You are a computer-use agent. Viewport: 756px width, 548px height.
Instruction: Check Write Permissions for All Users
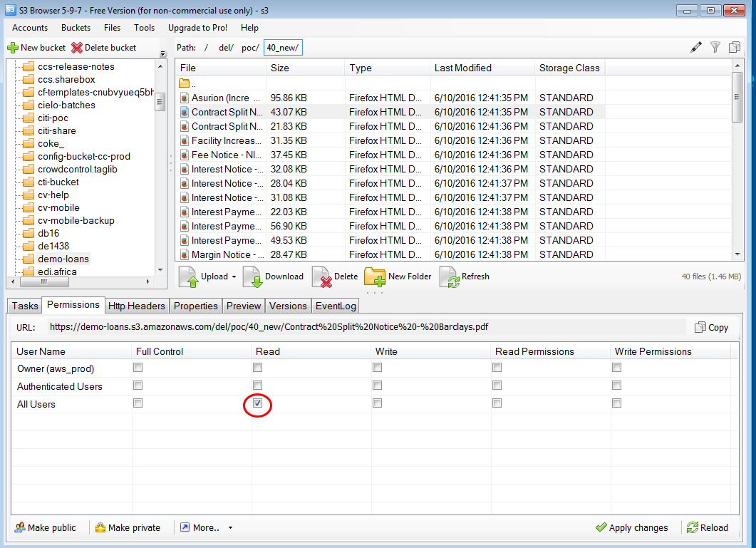point(616,403)
